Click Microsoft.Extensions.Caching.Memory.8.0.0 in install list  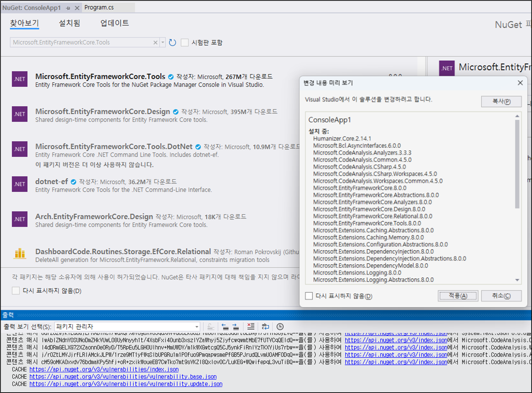coord(368,237)
